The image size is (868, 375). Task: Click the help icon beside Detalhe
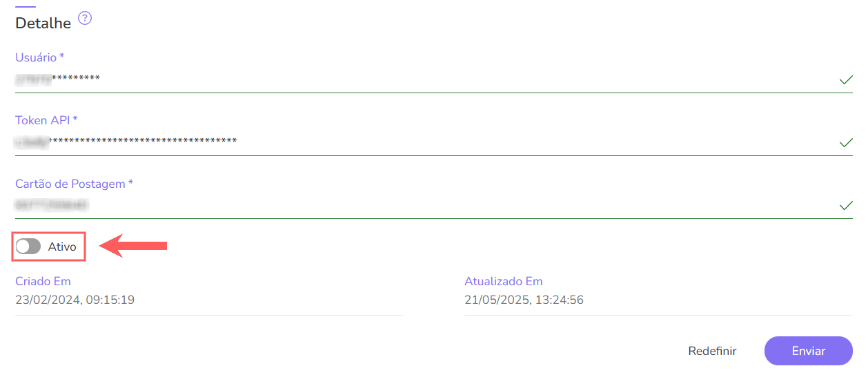[x=85, y=19]
